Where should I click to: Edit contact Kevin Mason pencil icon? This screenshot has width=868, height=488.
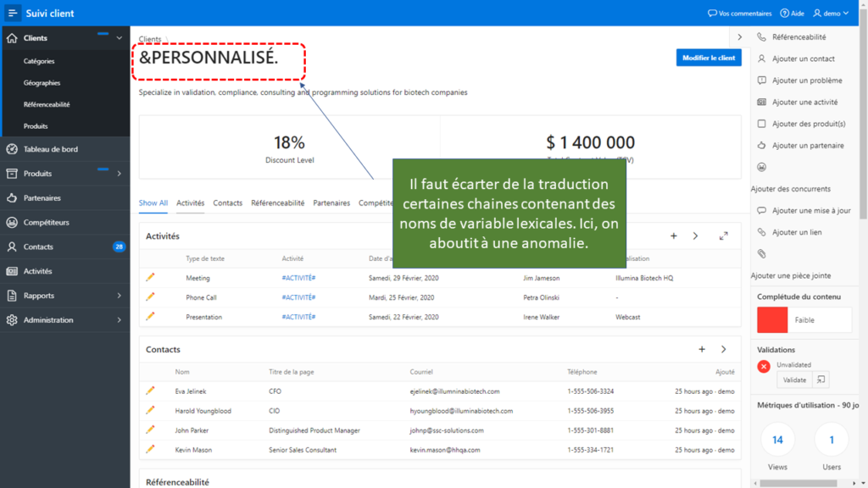(150, 449)
